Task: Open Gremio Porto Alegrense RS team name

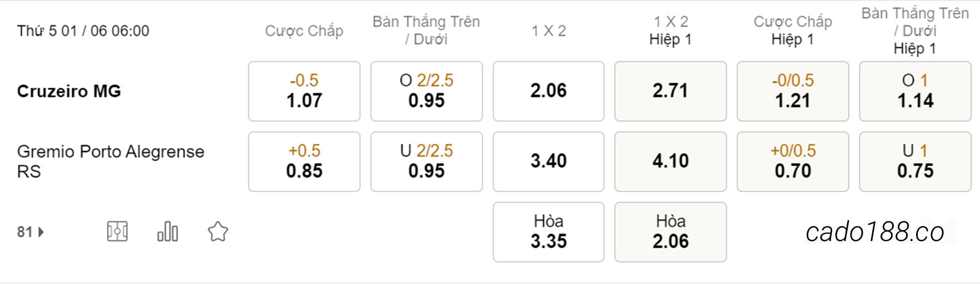Action: pos(111,162)
